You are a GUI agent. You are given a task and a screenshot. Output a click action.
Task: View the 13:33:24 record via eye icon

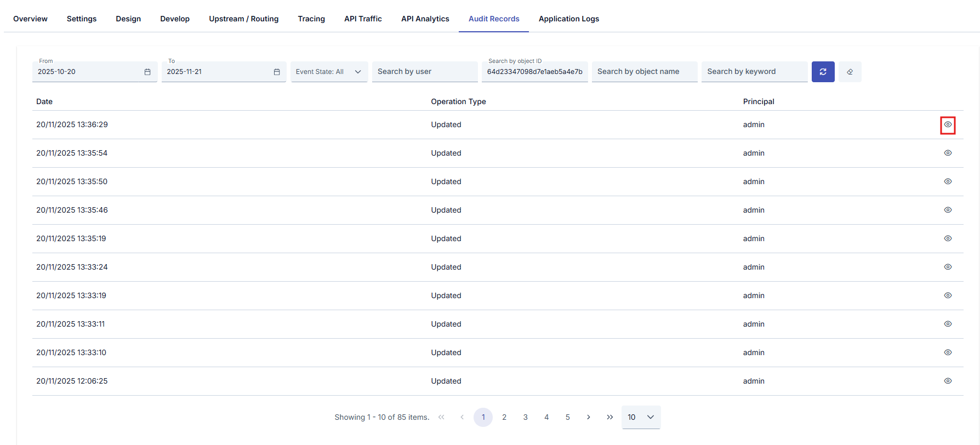948,267
